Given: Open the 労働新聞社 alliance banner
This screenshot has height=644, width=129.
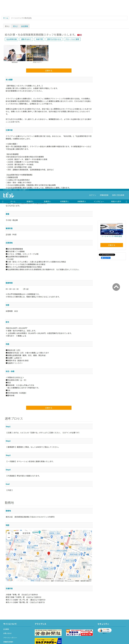Looking at the screenshot, I should 48,633.
